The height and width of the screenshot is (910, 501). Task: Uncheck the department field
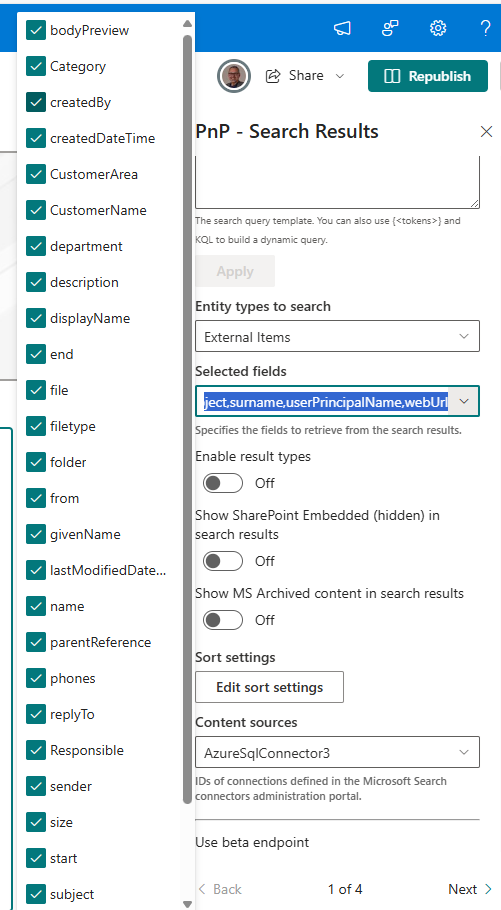point(36,246)
